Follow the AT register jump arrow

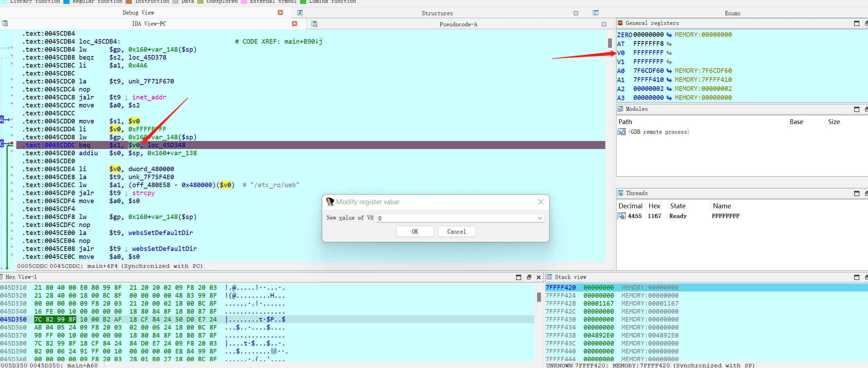669,44
